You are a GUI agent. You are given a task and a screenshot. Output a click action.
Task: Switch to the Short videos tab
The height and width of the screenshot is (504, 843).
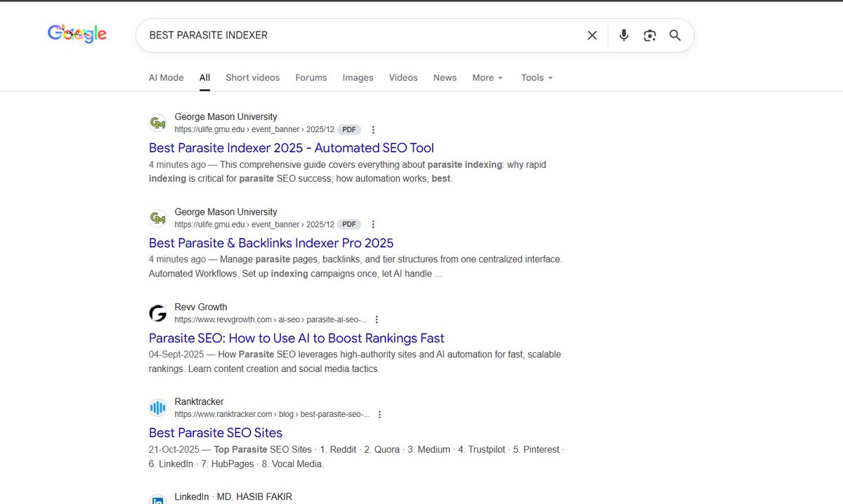pyautogui.click(x=253, y=78)
